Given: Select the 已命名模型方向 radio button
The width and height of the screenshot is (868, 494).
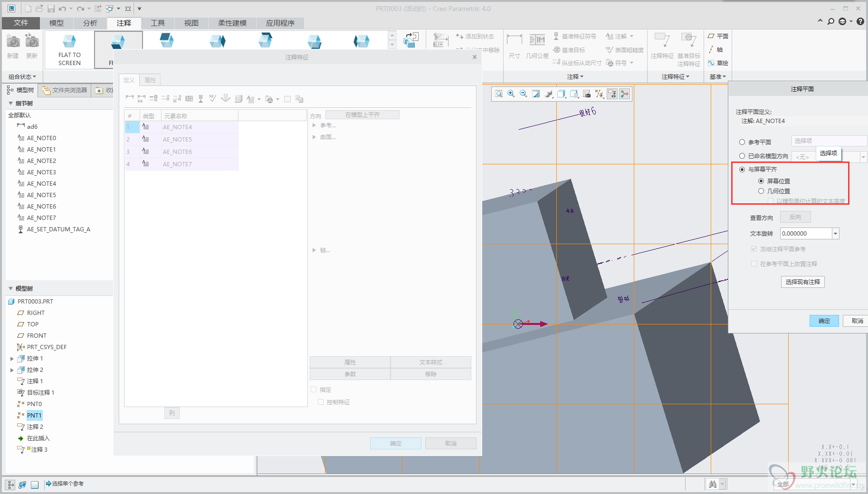Looking at the screenshot, I should click(742, 156).
